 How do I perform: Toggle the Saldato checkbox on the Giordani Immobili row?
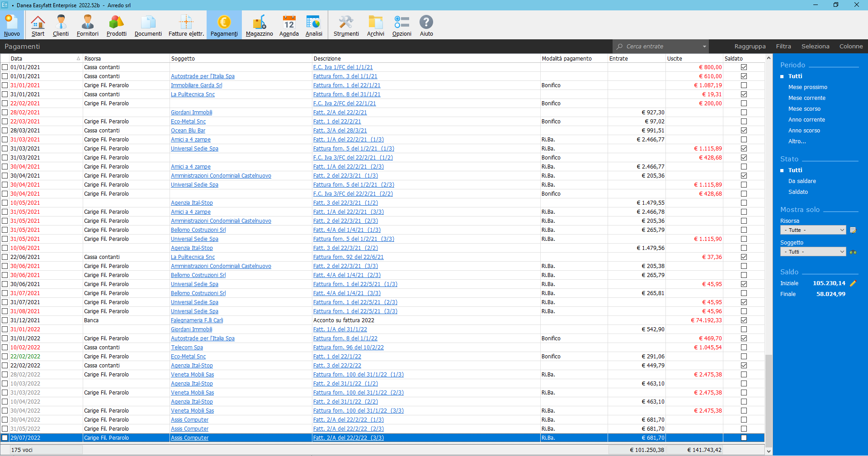pyautogui.click(x=744, y=113)
